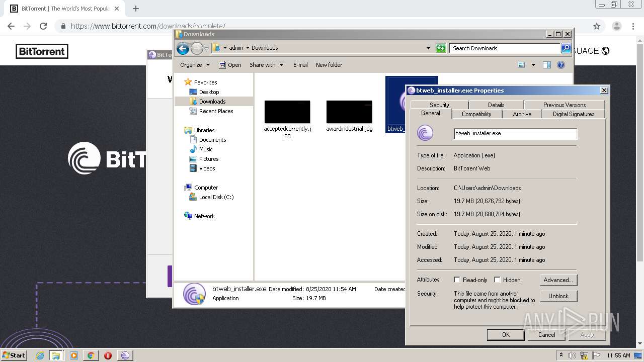Expand breadcrumb arrow after admin
Viewport: 644px width, 362px height.
pos(247,48)
